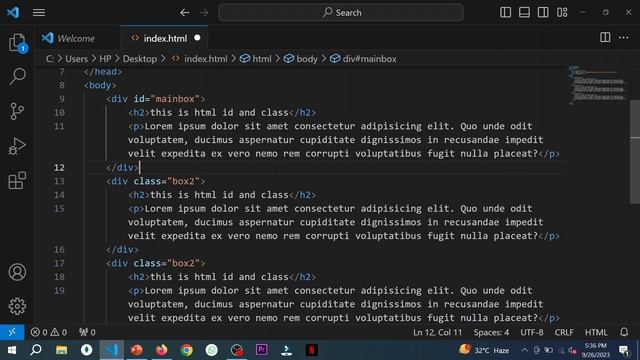Open the Run and Debug view
Screen dimensions: 640x360
click(17, 146)
